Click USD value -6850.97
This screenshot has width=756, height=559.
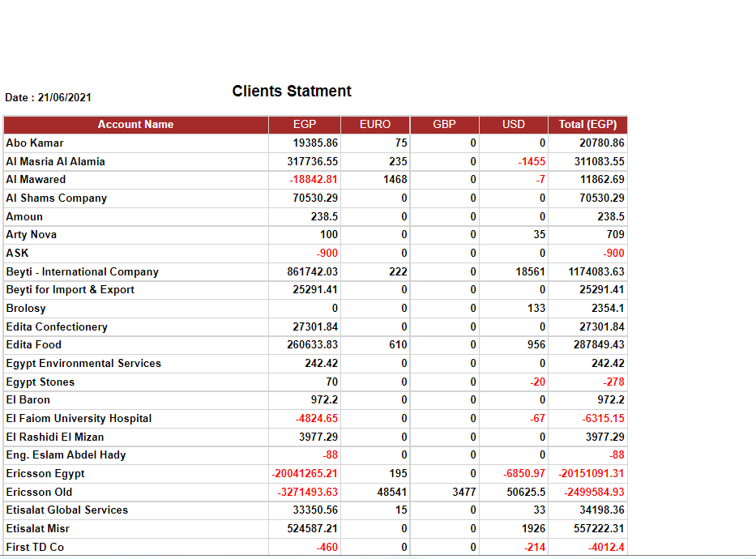point(524,474)
